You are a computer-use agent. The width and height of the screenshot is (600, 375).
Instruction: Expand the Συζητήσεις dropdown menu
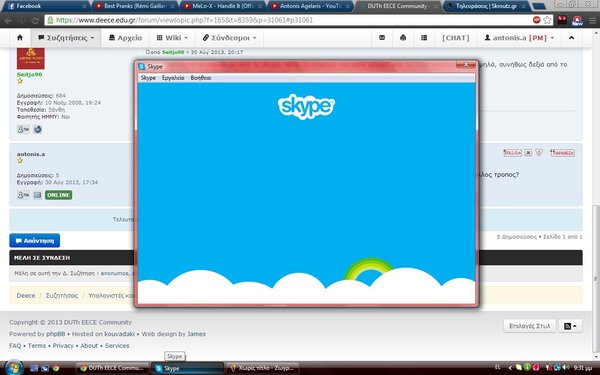tap(66, 38)
